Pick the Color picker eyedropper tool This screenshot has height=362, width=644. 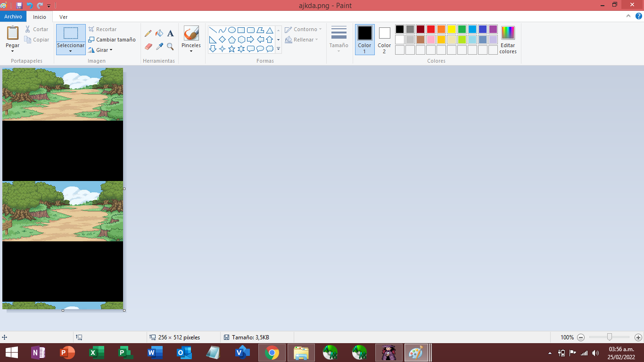point(159,47)
